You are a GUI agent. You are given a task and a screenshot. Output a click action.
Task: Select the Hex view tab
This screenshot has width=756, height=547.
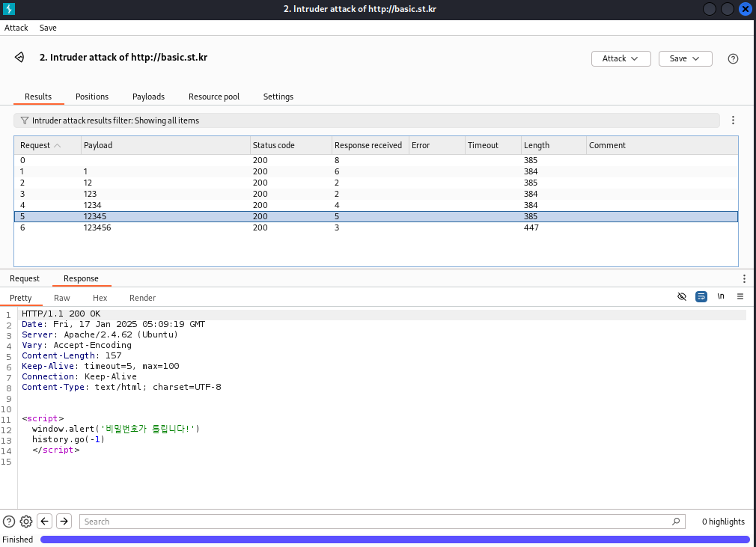coord(100,298)
